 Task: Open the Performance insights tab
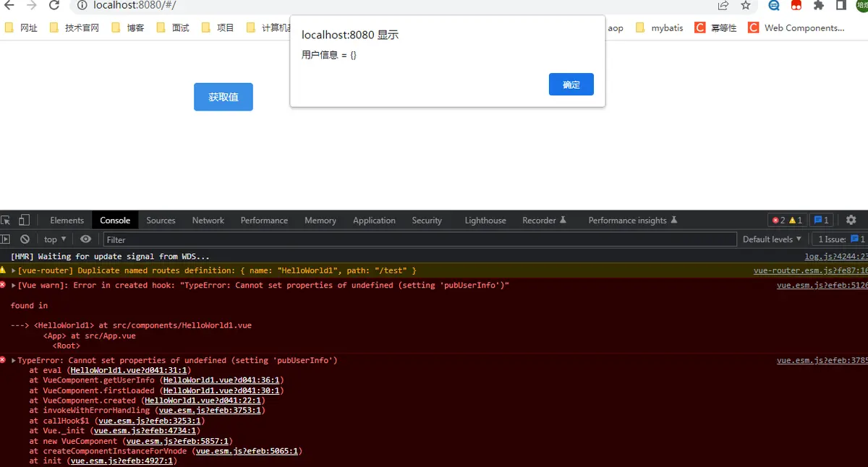click(x=633, y=220)
